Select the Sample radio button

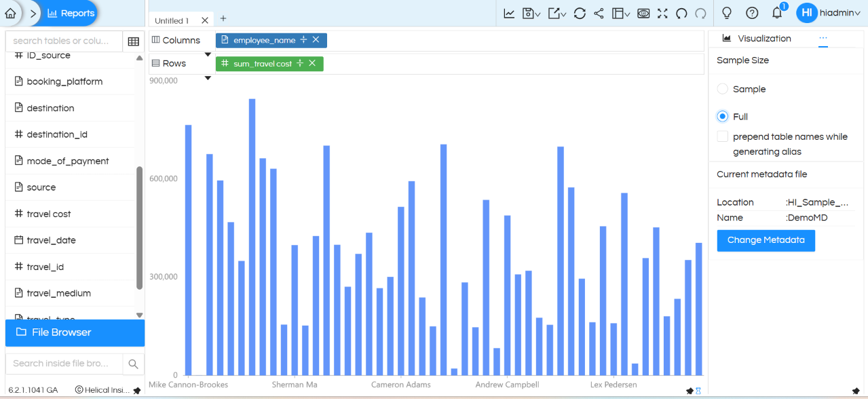(x=723, y=89)
